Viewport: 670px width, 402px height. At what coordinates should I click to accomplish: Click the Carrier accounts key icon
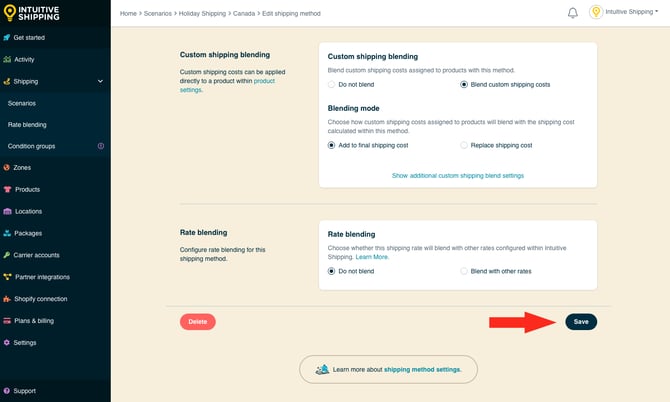click(x=7, y=255)
